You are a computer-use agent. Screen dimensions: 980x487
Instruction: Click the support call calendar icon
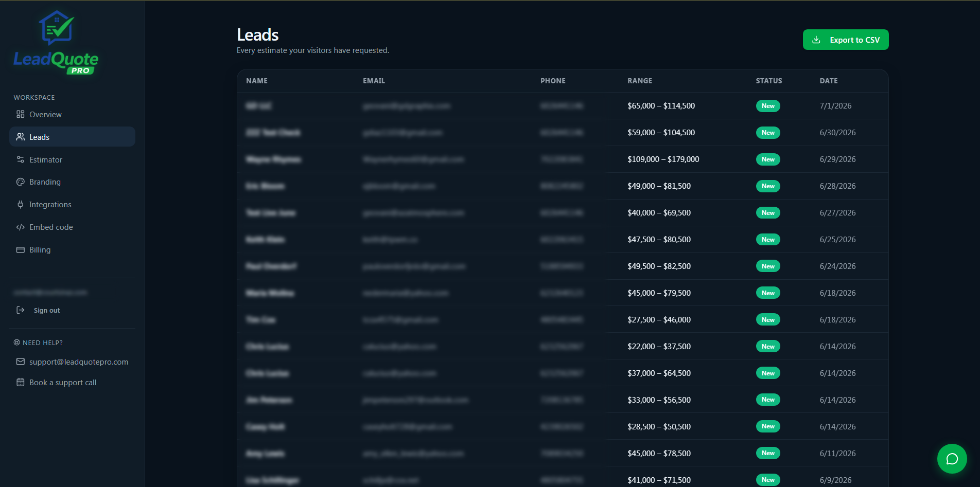point(21,382)
